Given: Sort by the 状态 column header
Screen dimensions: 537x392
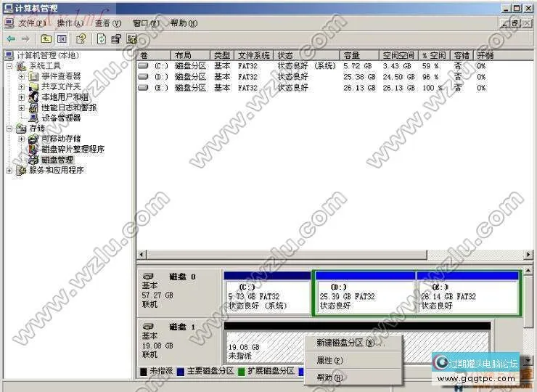Looking at the screenshot, I should coord(307,55).
